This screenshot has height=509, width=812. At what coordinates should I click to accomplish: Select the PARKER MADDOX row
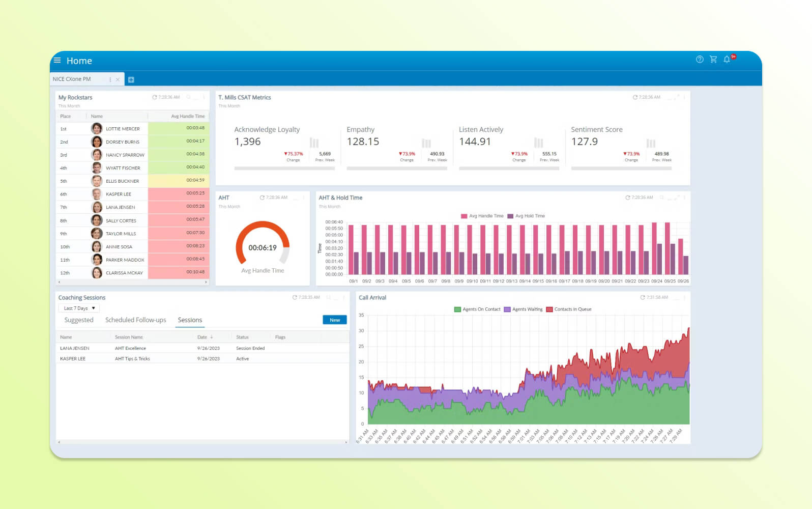pos(132,260)
